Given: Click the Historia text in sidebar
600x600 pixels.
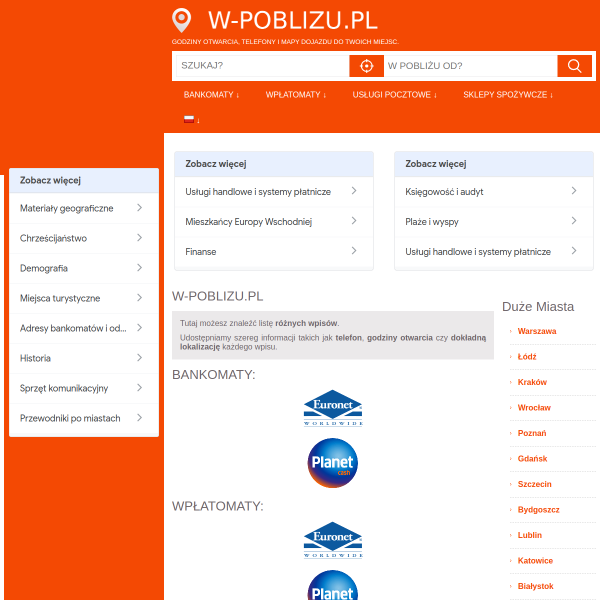Looking at the screenshot, I should 35,359.
